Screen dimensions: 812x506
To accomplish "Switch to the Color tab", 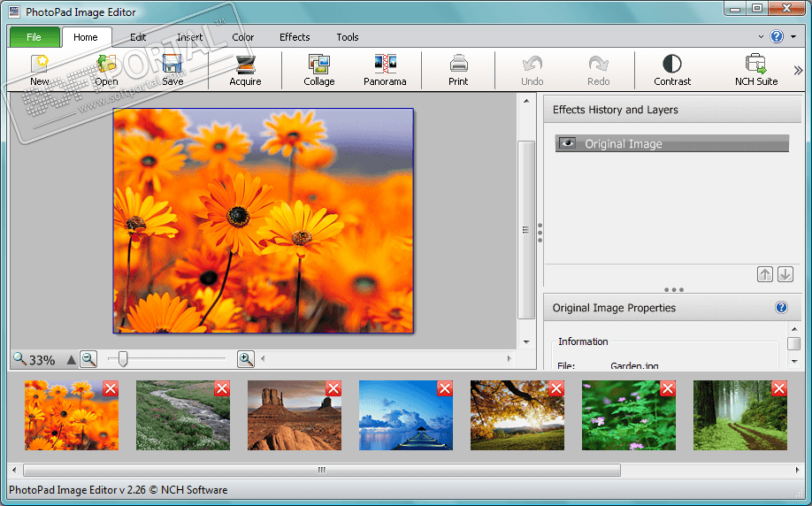I will click(x=242, y=37).
